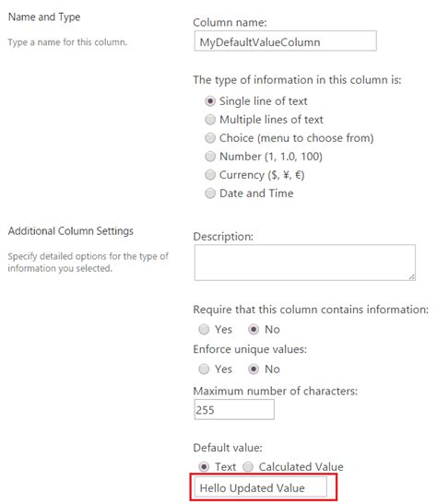Screen dimensions: 437x504
Task: Click the Column name text field
Action: pyautogui.click(x=285, y=41)
